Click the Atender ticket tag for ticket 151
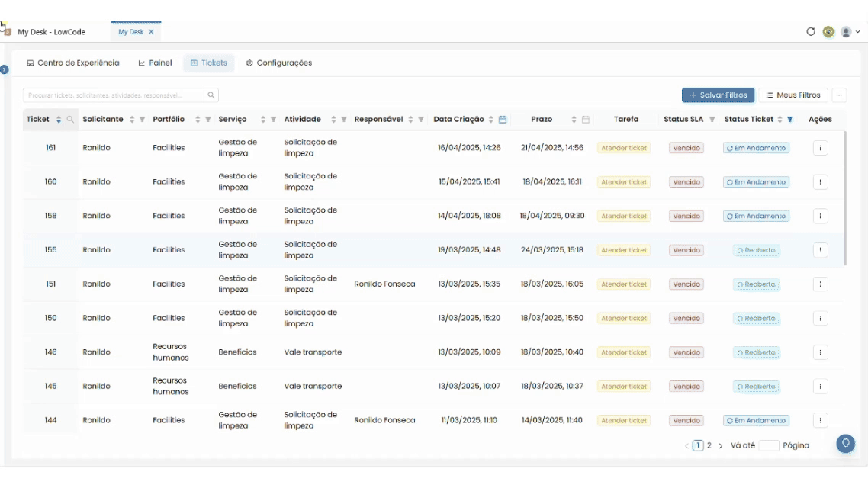The width and height of the screenshot is (868, 488). pyautogui.click(x=624, y=284)
